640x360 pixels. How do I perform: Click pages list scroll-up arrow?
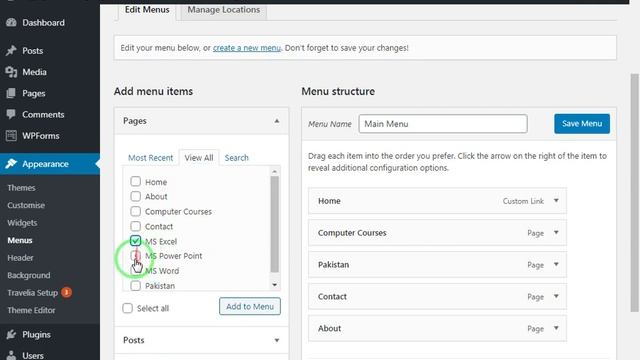[275, 172]
